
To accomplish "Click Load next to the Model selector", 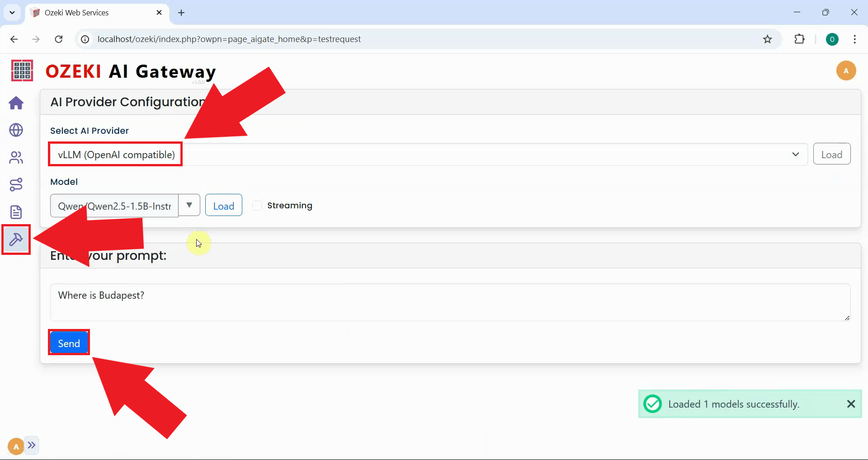I will tap(223, 205).
